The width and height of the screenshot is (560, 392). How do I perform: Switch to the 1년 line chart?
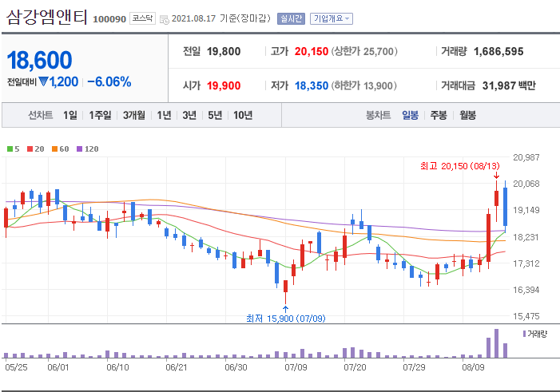click(x=164, y=115)
